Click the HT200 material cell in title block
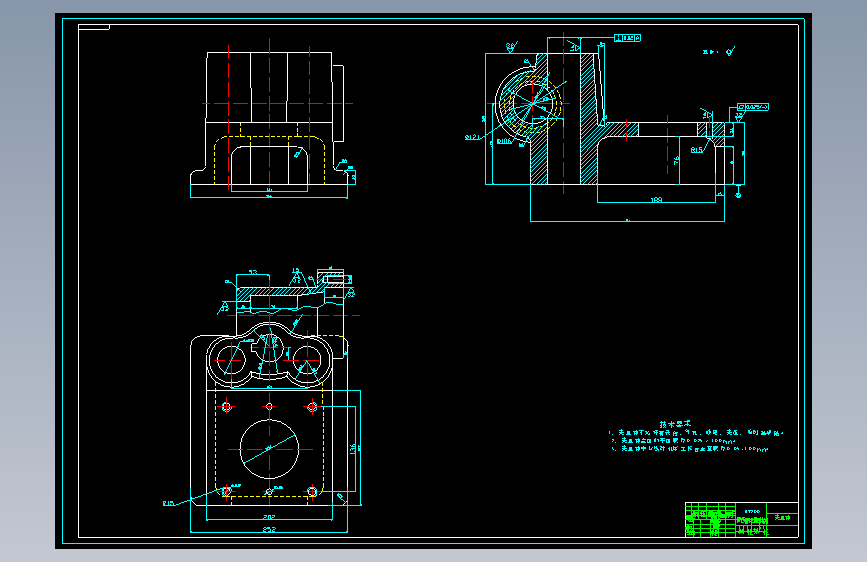The width and height of the screenshot is (867, 562). [x=752, y=511]
